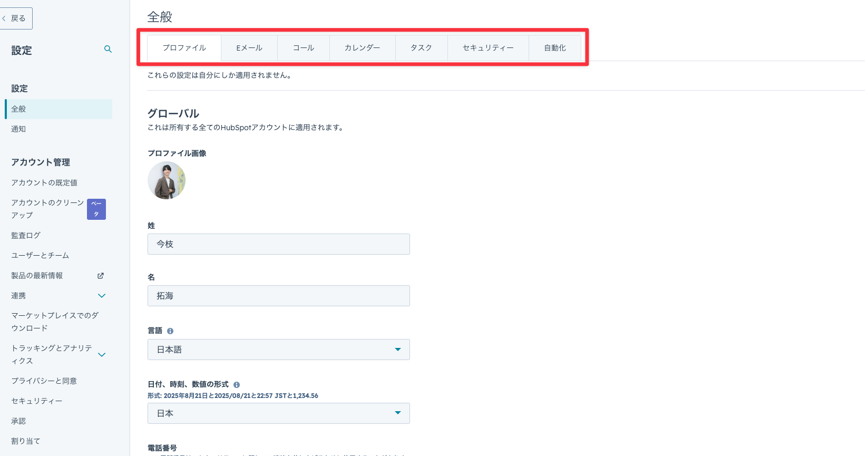Click the info icon next to 言語
The height and width of the screenshot is (456, 868).
[x=170, y=331]
